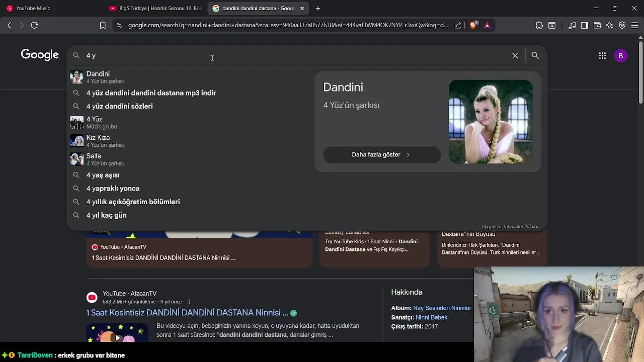Open the media control music note icon
The height and width of the screenshot is (362, 644).
(572, 25)
